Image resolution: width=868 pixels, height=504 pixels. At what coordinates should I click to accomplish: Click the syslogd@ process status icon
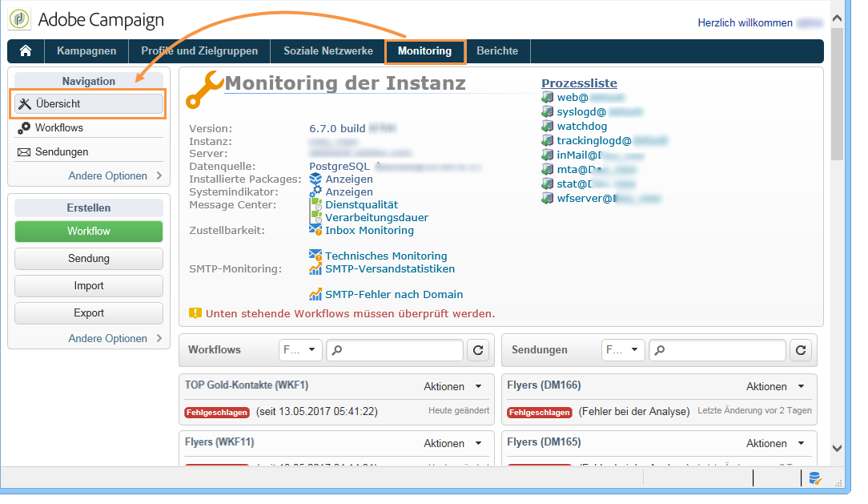coord(548,112)
